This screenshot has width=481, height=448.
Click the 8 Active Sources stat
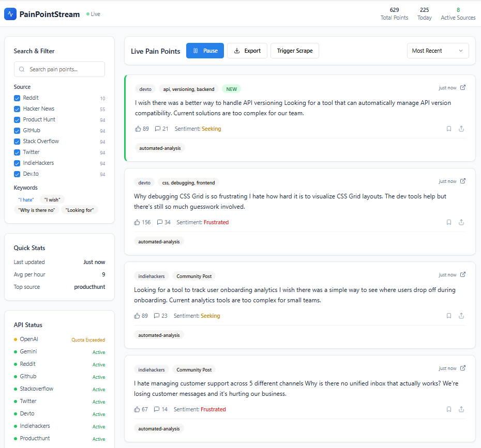pos(458,14)
